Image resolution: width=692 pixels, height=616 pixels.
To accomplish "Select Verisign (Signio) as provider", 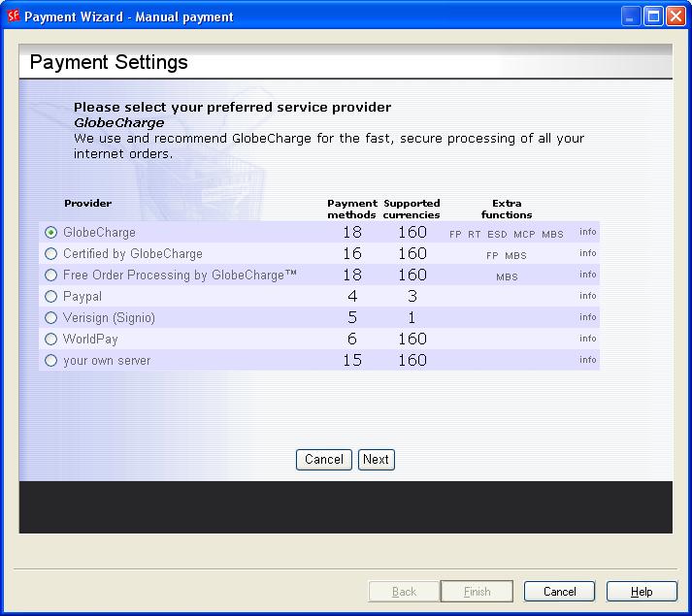I will pos(51,318).
